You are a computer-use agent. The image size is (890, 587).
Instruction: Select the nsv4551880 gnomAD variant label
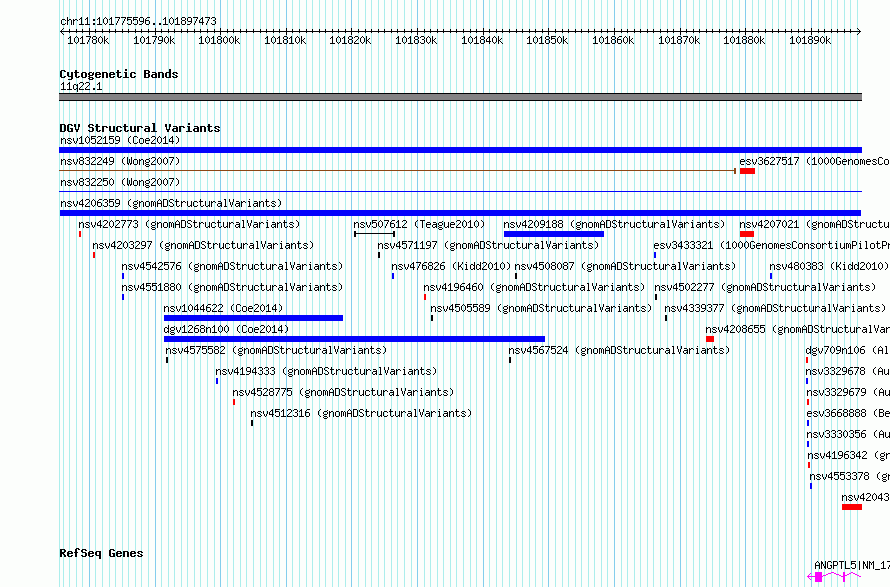(x=232, y=287)
